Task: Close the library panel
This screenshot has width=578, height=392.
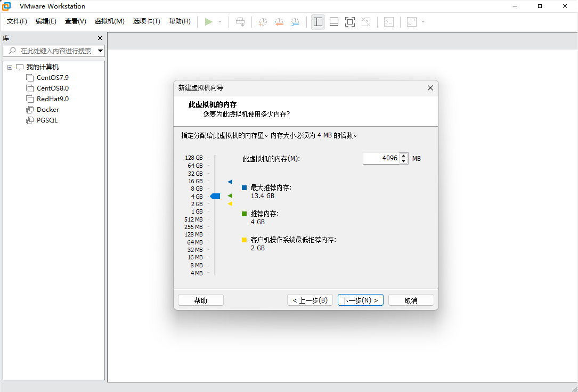Action: pos(100,38)
